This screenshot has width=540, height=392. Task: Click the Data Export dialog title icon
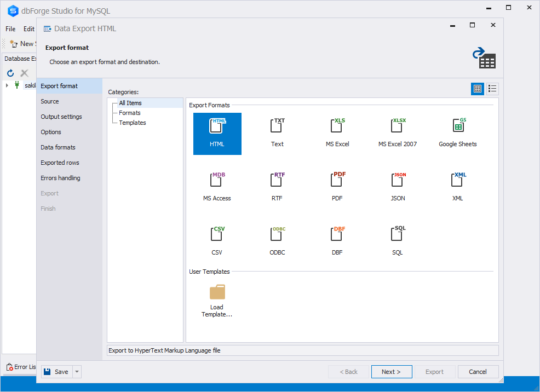click(x=47, y=29)
